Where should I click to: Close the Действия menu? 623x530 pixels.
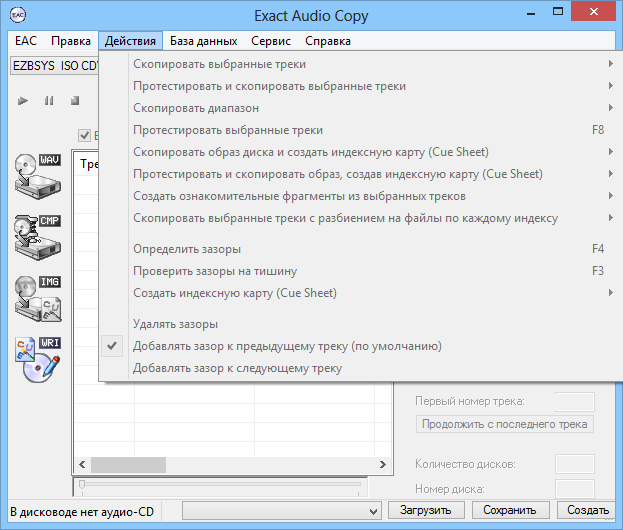[130, 41]
